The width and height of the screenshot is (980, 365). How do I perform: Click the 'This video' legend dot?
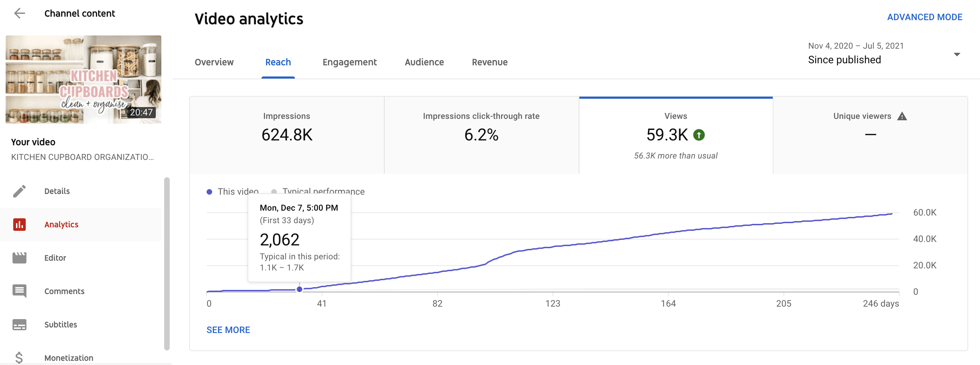[209, 192]
